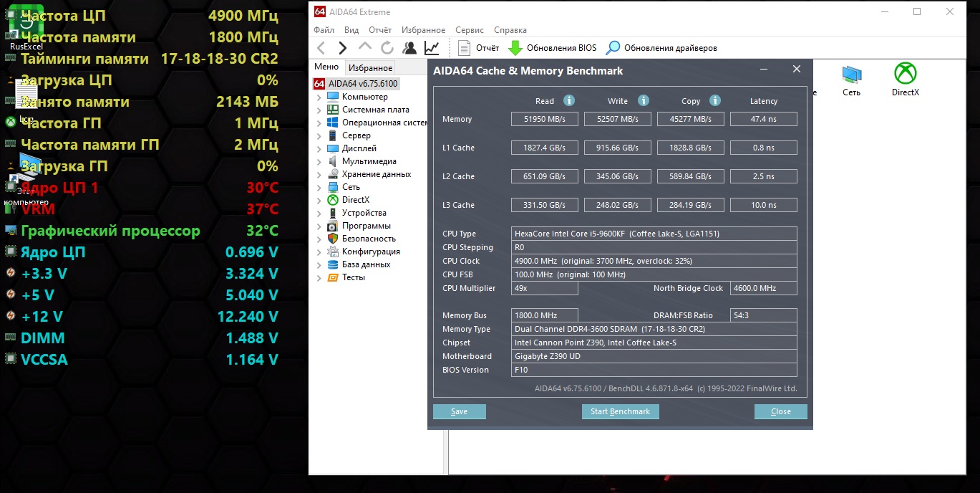Expand the Операционная система tree node
The width and height of the screenshot is (980, 493).
(x=319, y=123)
